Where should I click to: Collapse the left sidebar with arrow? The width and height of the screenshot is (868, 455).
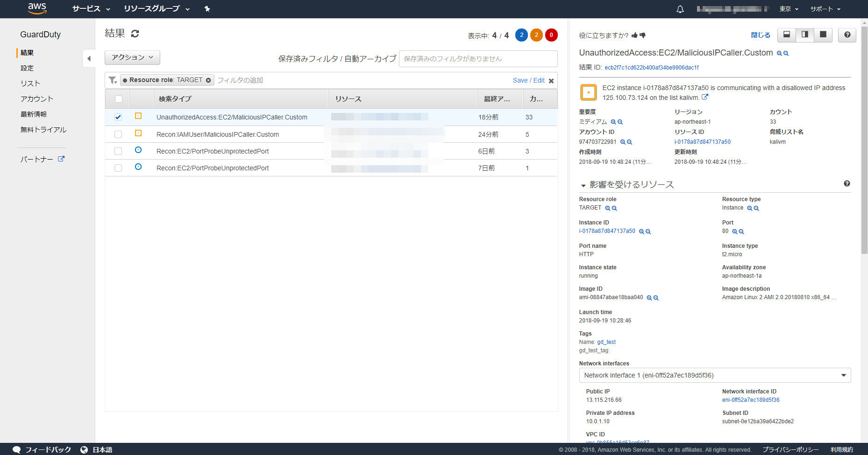(x=89, y=59)
